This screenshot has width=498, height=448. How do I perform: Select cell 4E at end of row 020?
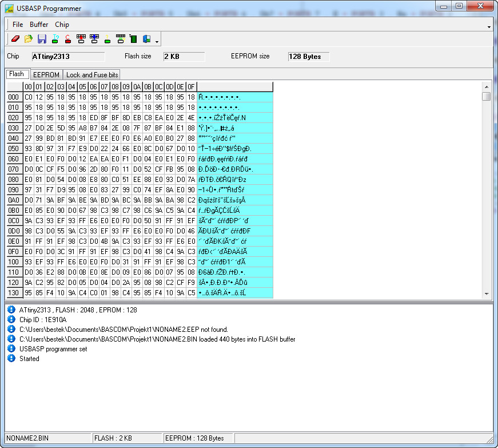point(191,118)
